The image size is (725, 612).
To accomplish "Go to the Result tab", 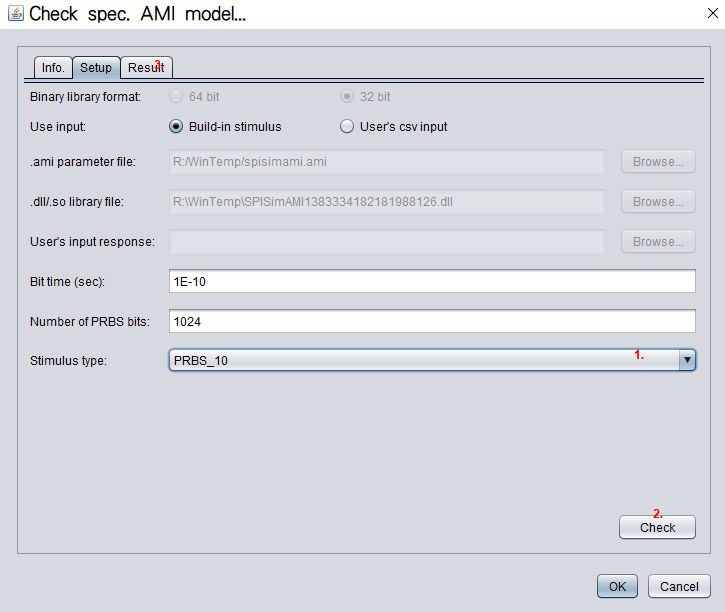I will (x=146, y=68).
